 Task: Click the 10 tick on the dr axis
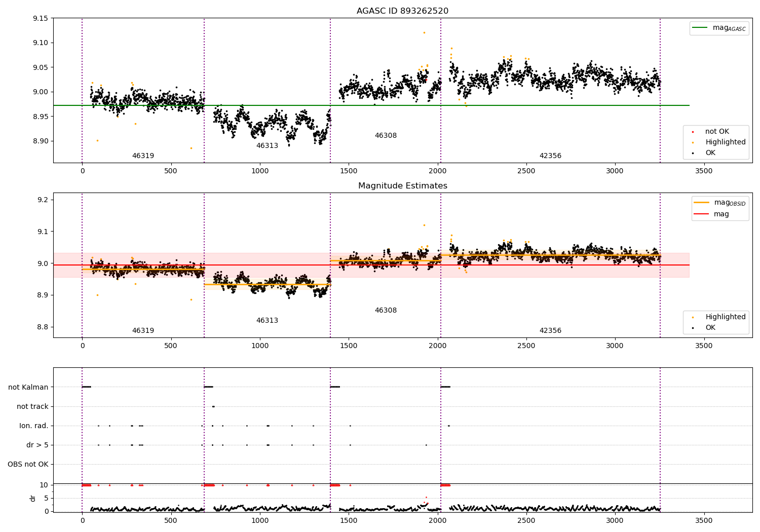(x=44, y=485)
